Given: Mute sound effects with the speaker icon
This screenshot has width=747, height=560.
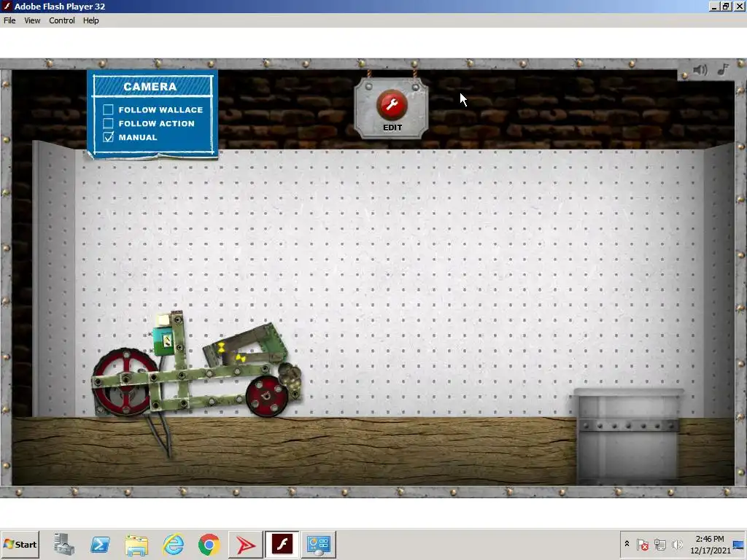Looking at the screenshot, I should [x=700, y=70].
